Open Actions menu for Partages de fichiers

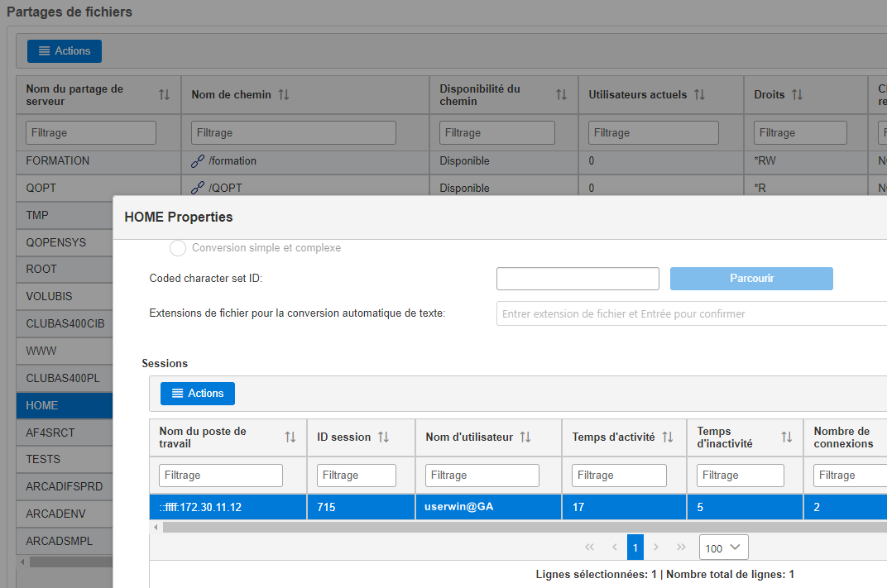(65, 51)
